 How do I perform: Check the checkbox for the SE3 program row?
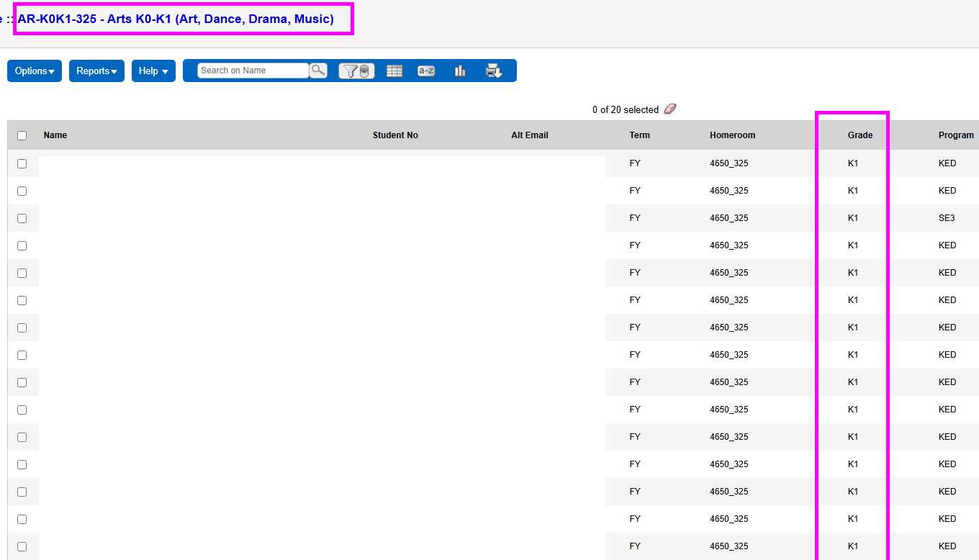tap(22, 218)
